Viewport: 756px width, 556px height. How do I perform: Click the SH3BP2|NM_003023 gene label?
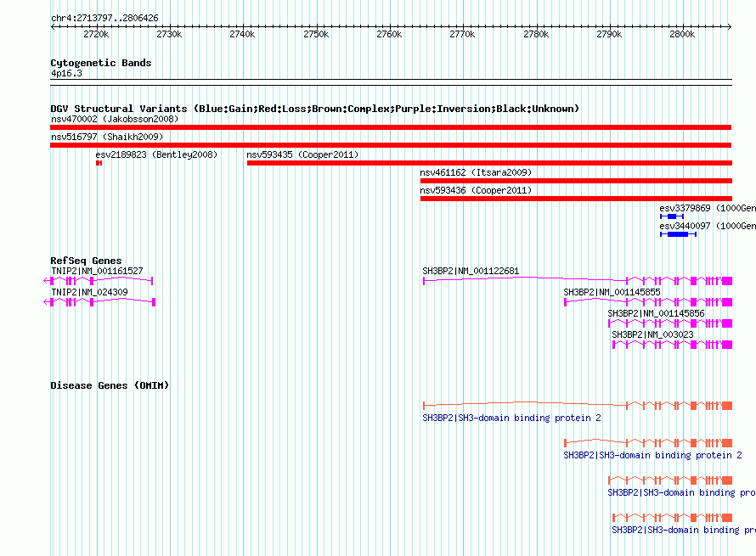pos(652,334)
